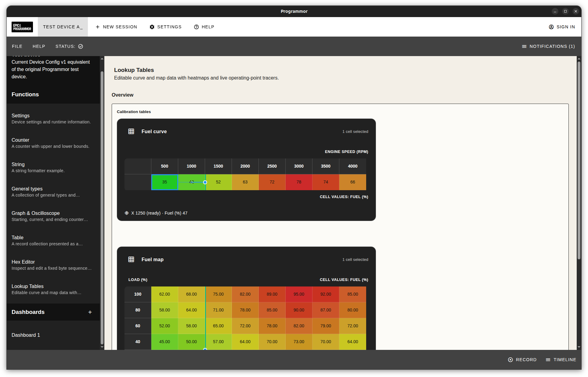Select Fuel map cell 71.00
Image resolution: width=588 pixels, height=377 pixels.
click(218, 310)
